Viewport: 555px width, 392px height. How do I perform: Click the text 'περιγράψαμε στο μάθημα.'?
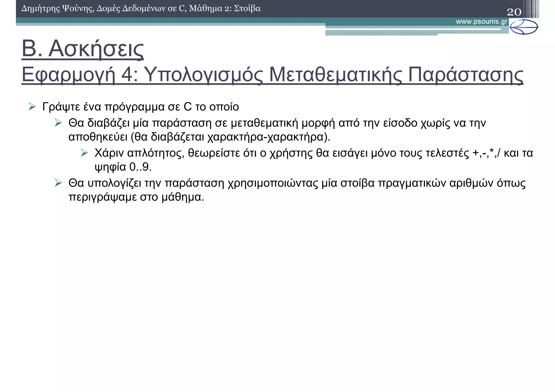click(x=136, y=197)
